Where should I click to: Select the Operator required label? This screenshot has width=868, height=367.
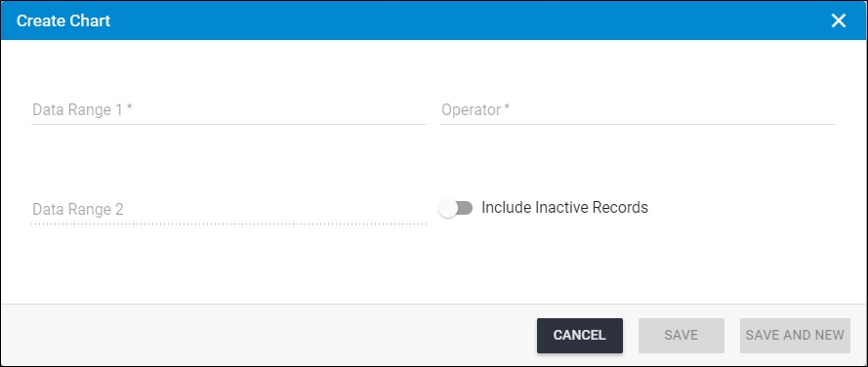pyautogui.click(x=475, y=110)
